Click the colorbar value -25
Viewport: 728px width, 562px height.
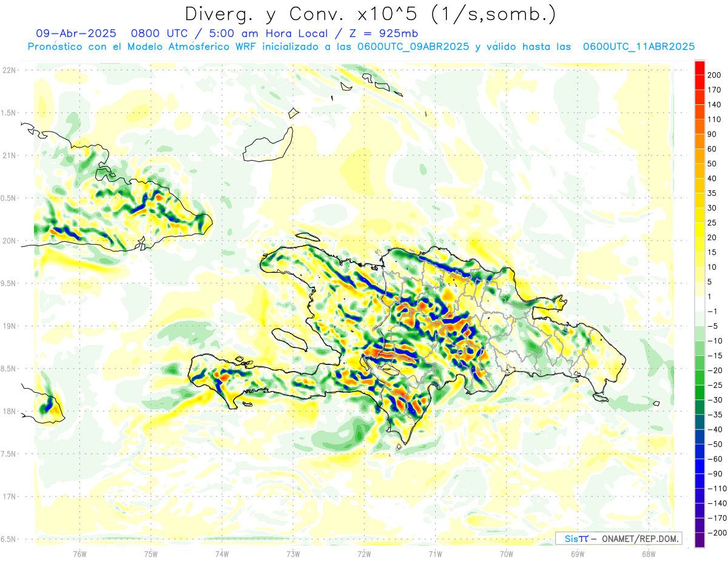715,386
